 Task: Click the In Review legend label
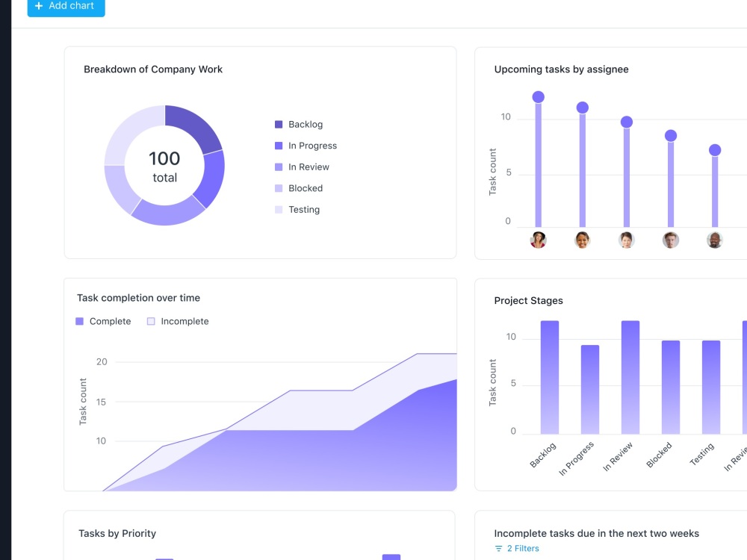[309, 167]
